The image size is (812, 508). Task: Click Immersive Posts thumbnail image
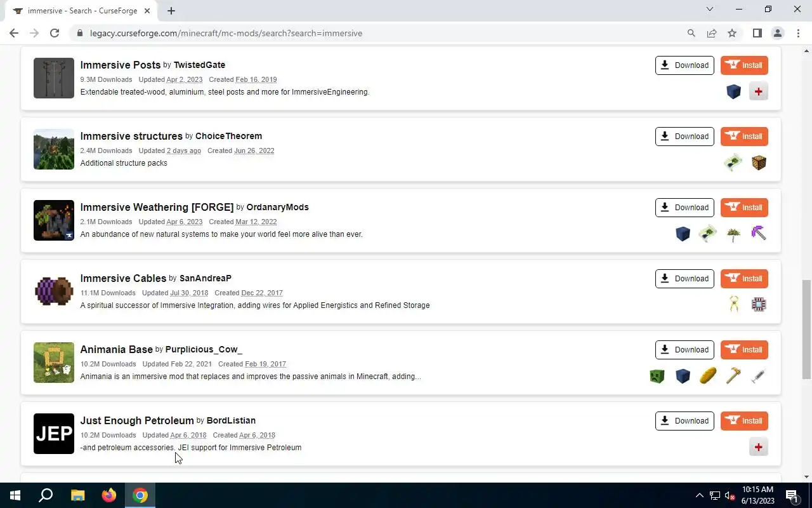pyautogui.click(x=54, y=78)
